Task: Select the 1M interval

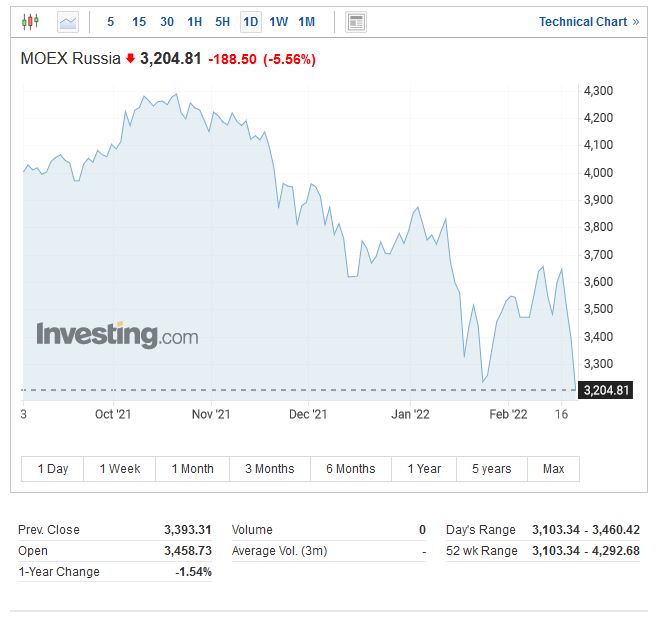Action: coord(307,22)
